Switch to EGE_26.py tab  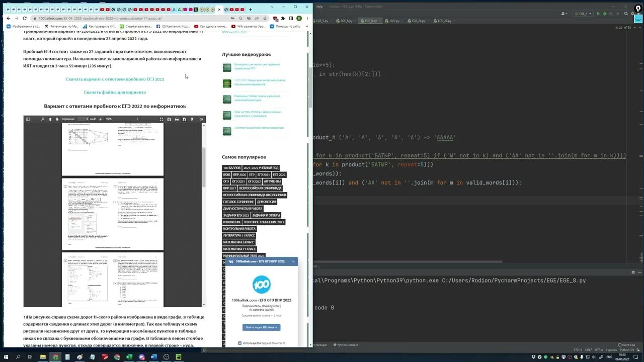point(444,21)
